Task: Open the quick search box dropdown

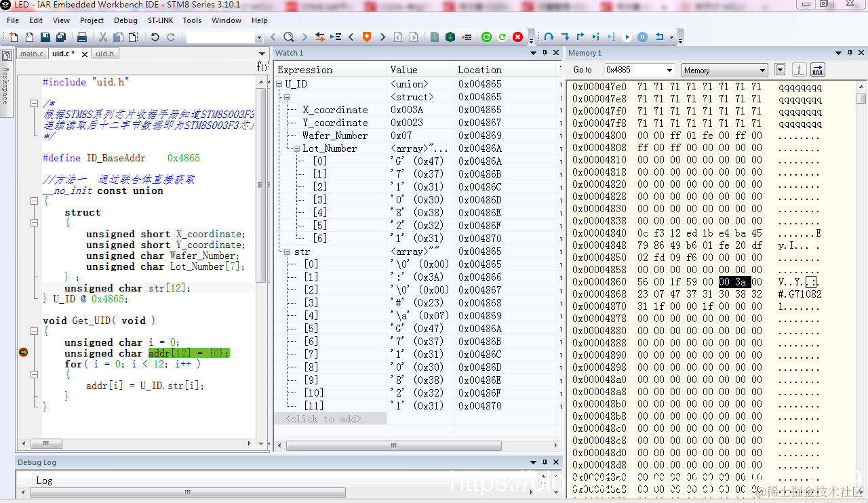Action: click(259, 38)
